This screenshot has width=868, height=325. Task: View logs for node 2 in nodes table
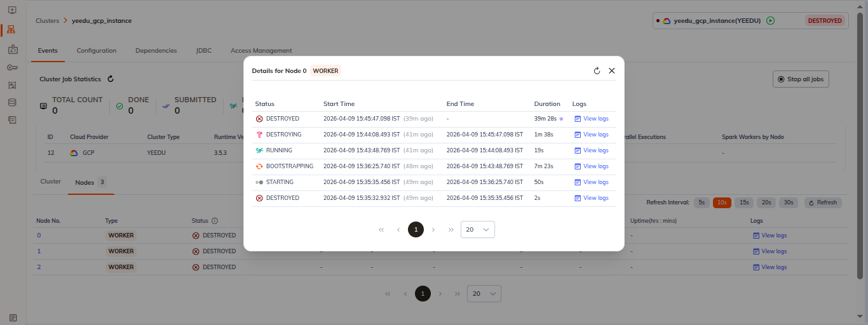click(x=770, y=267)
